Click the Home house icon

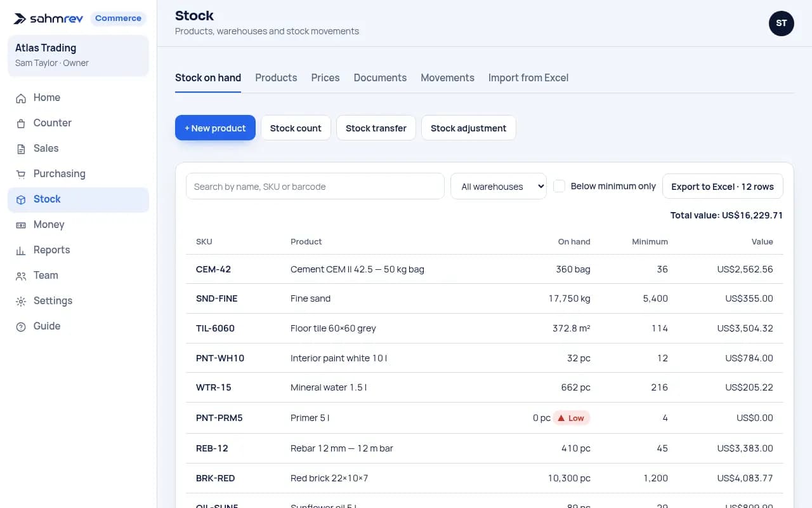(21, 98)
